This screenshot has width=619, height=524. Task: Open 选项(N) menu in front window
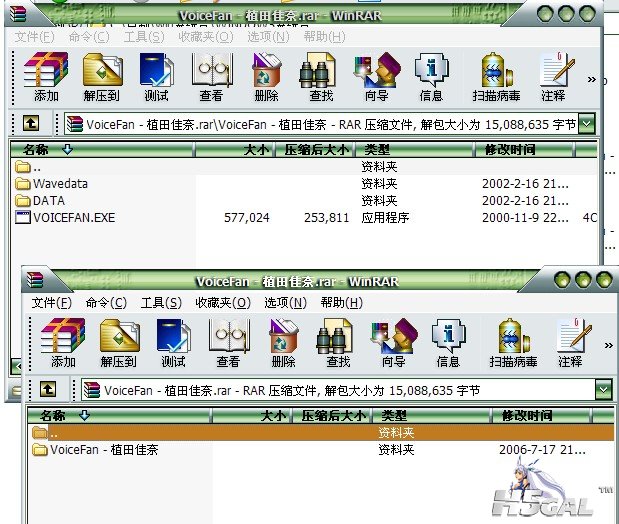point(285,303)
